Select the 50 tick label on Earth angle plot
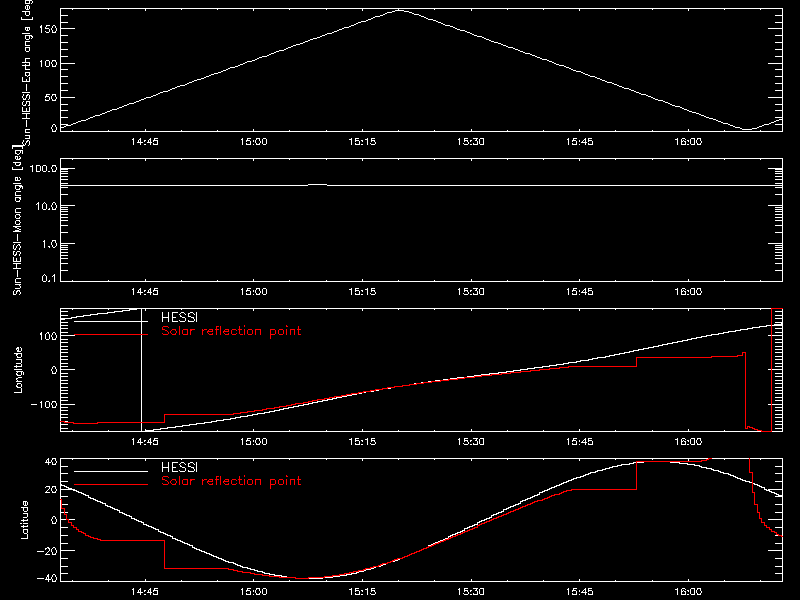 click(x=51, y=97)
